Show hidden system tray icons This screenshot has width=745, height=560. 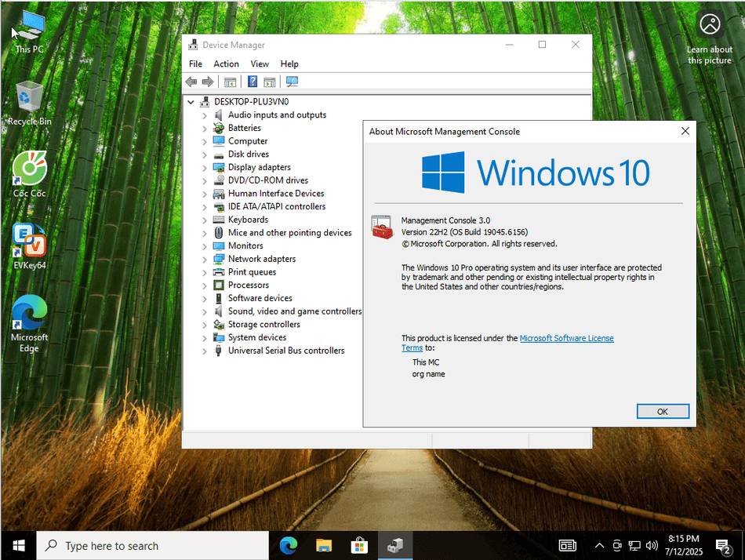click(x=600, y=546)
